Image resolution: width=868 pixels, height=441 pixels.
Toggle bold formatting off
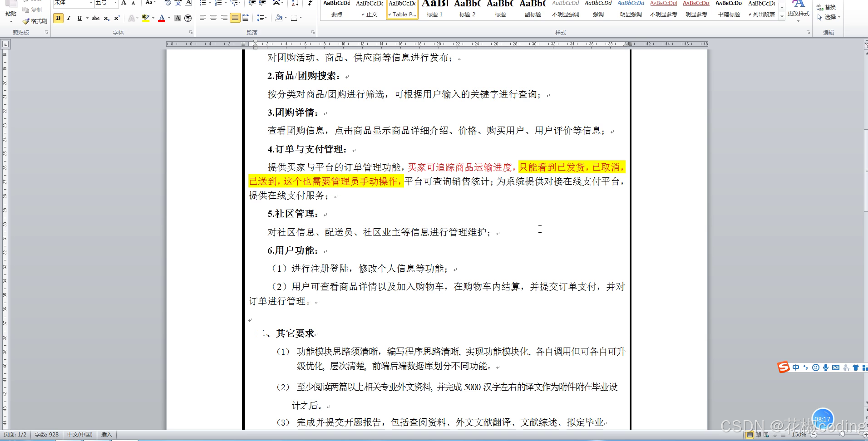point(58,18)
